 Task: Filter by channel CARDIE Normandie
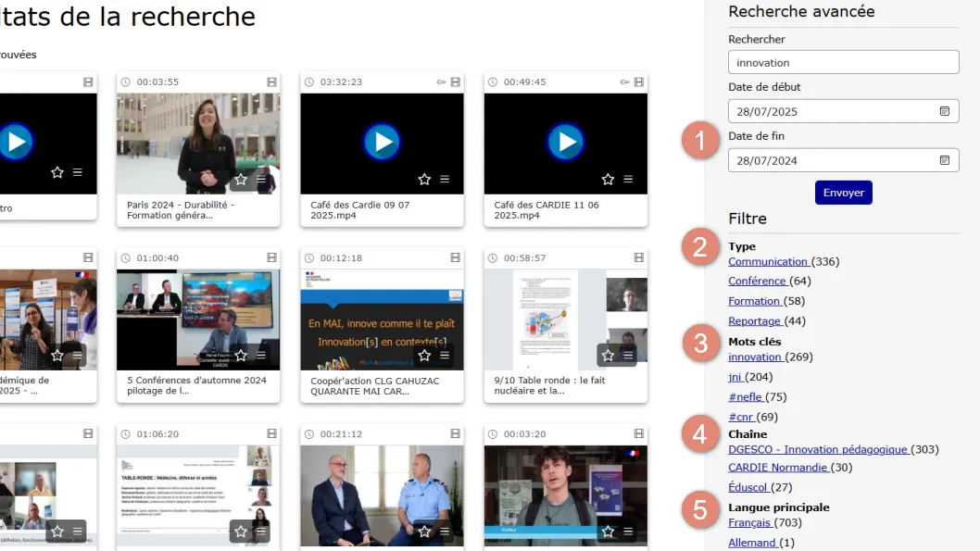point(779,468)
